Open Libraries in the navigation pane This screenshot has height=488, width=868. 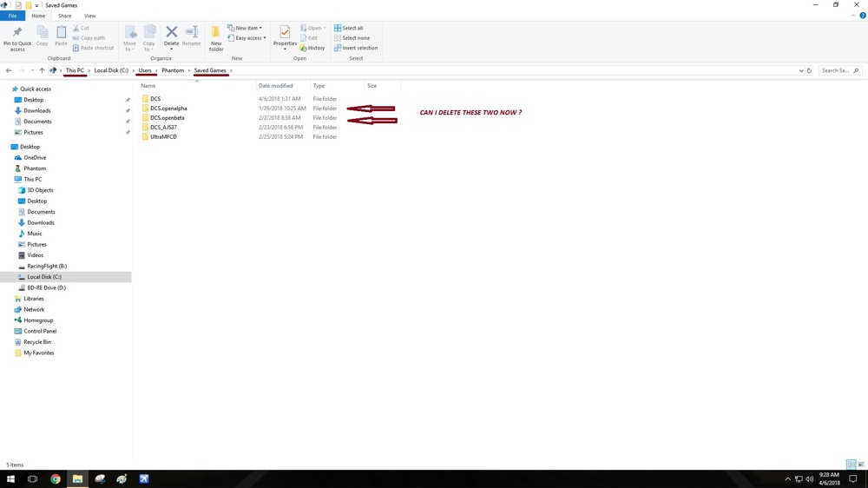(x=34, y=299)
